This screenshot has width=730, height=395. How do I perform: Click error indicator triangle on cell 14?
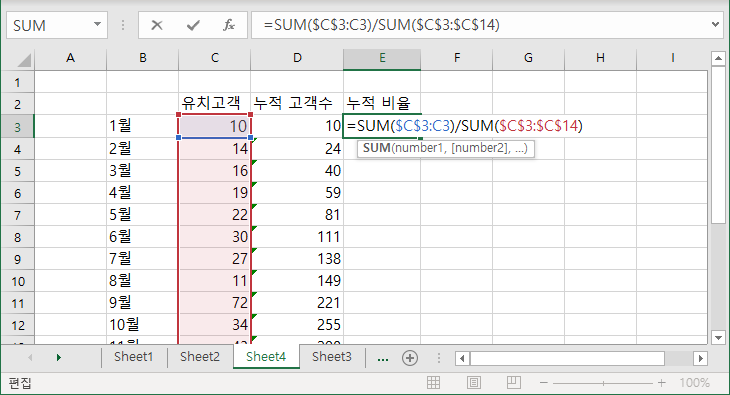coord(254,140)
